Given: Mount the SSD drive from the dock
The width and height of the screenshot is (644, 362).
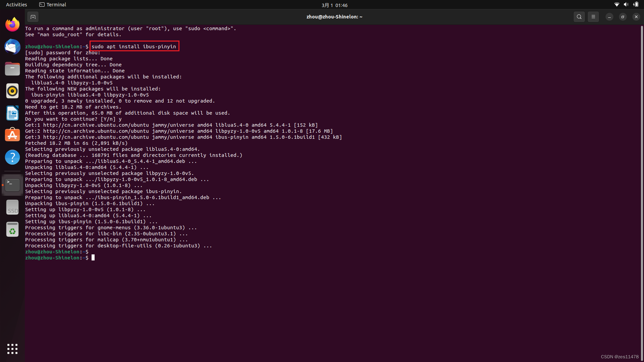Looking at the screenshot, I should (12, 207).
